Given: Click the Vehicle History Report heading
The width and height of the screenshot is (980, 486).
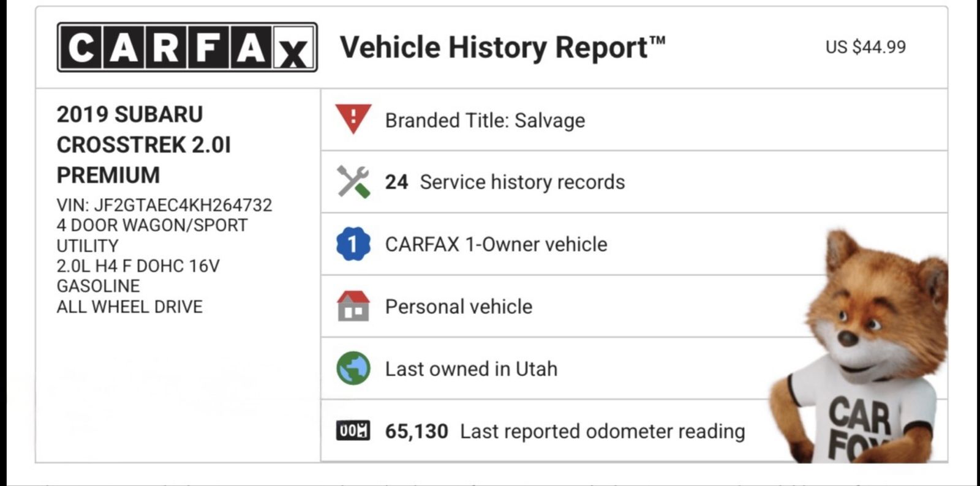Looking at the screenshot, I should (502, 48).
